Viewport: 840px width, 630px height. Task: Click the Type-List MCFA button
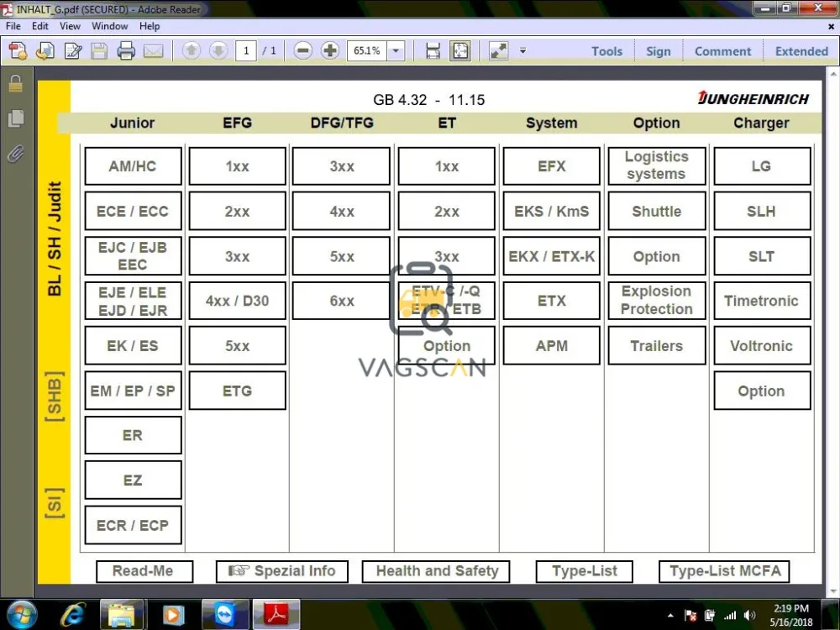724,571
